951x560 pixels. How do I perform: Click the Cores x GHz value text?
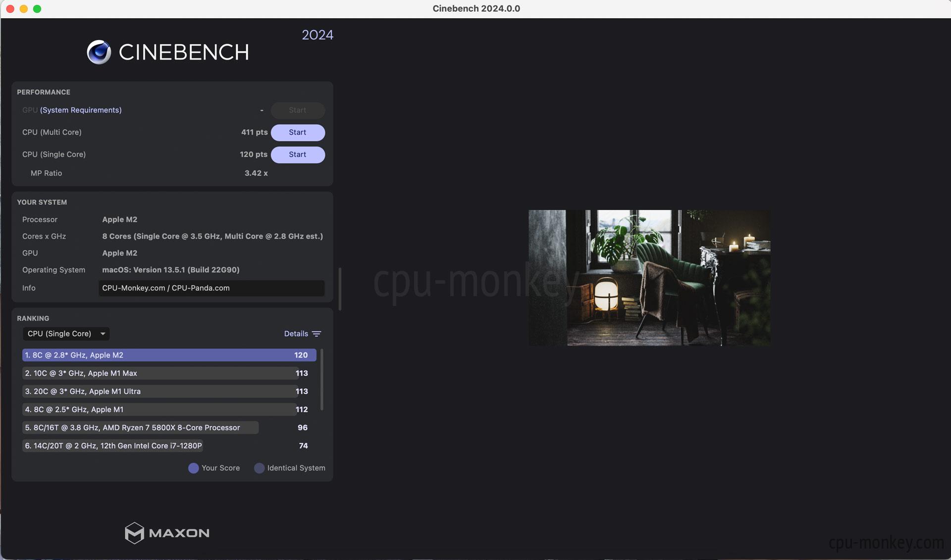pos(212,236)
